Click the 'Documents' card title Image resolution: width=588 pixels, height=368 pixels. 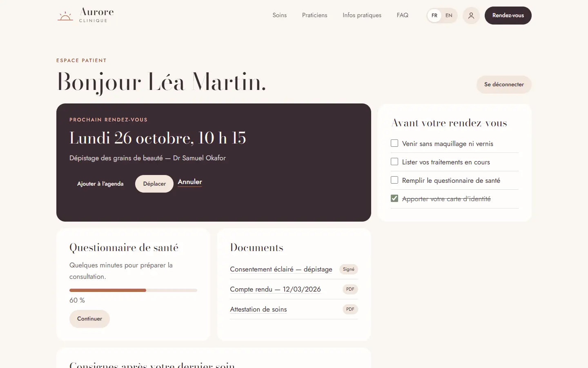(x=256, y=248)
